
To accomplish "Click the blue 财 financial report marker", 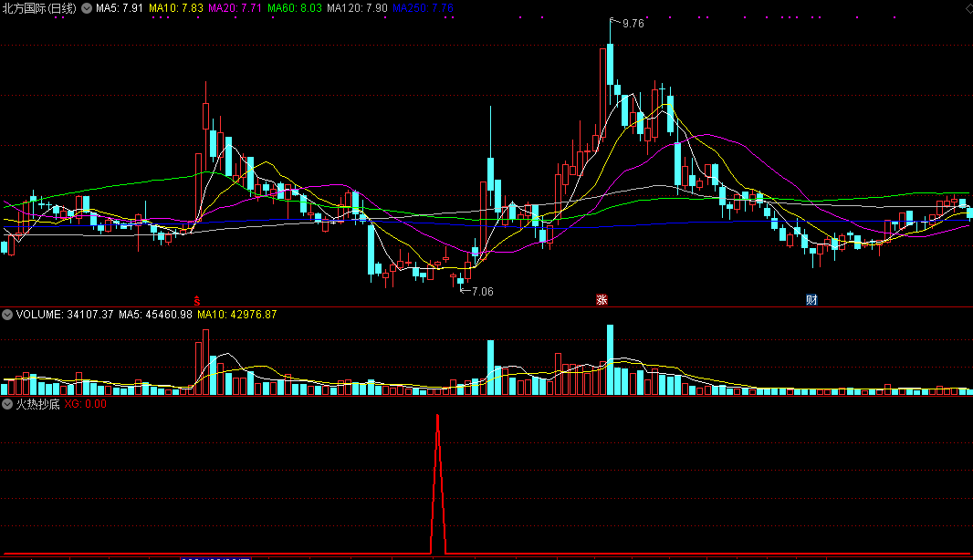I will [811, 300].
